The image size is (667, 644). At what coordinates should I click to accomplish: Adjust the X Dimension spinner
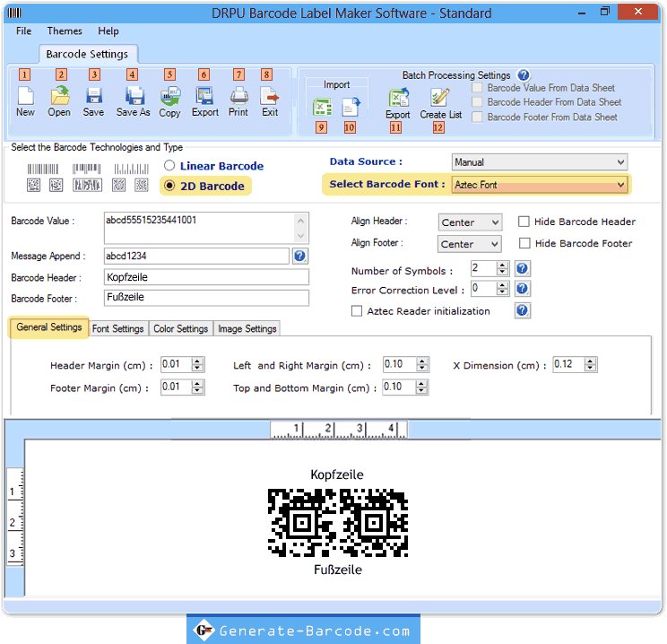coord(590,364)
